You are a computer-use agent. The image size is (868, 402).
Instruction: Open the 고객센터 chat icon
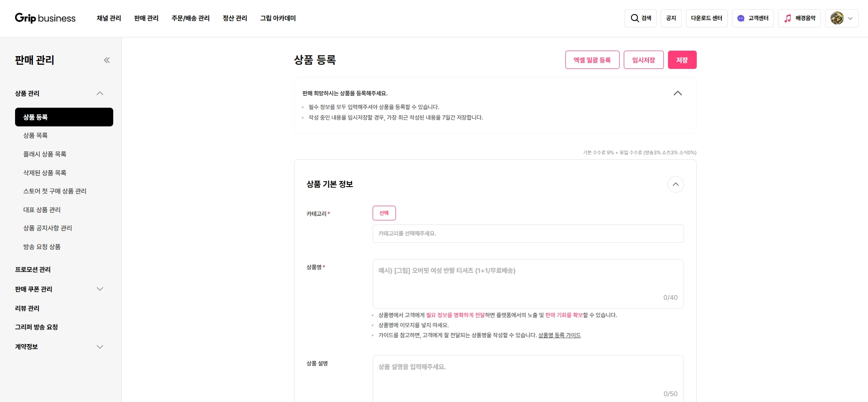[741, 18]
